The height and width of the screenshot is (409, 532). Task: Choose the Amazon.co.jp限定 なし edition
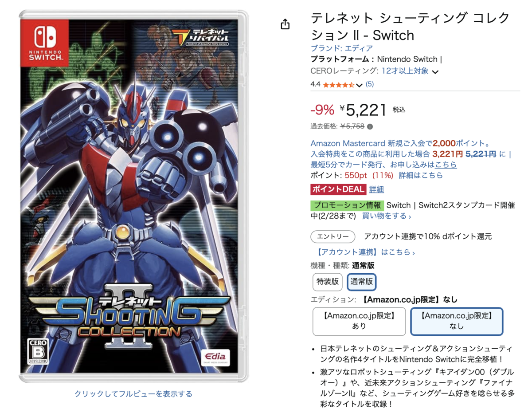click(457, 321)
